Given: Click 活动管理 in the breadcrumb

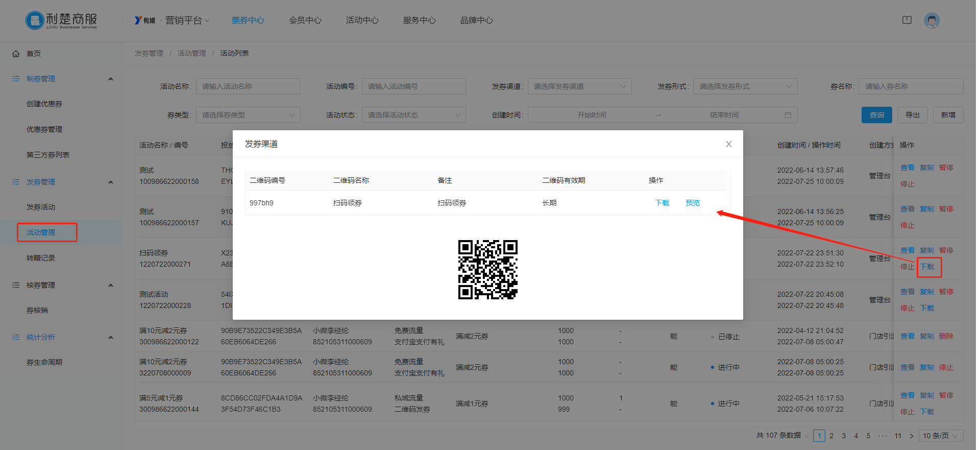Looking at the screenshot, I should (x=192, y=53).
